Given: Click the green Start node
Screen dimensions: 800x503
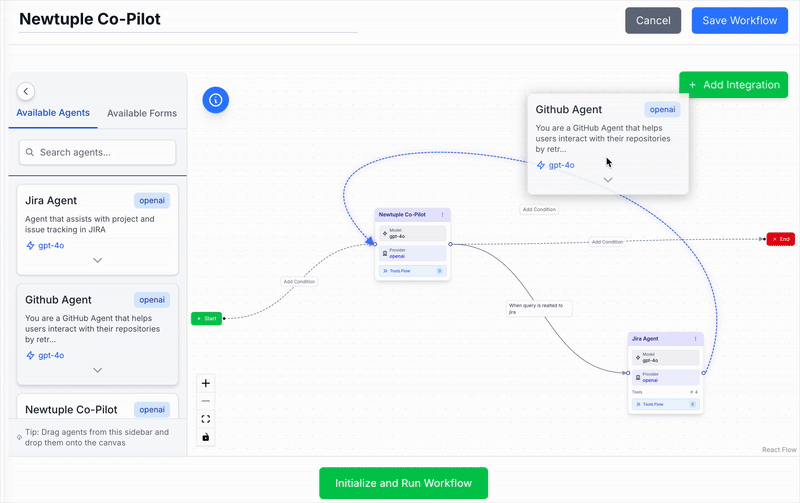Looking at the screenshot, I should coord(206,318).
